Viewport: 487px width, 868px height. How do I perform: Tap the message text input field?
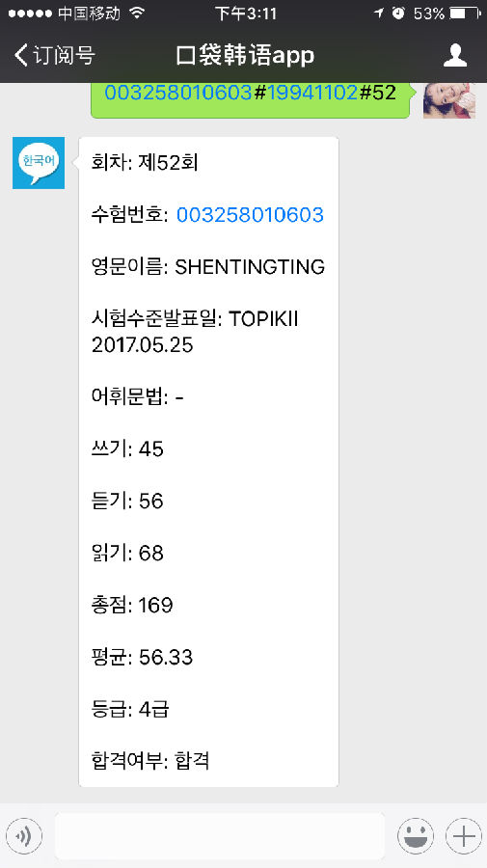click(x=219, y=835)
